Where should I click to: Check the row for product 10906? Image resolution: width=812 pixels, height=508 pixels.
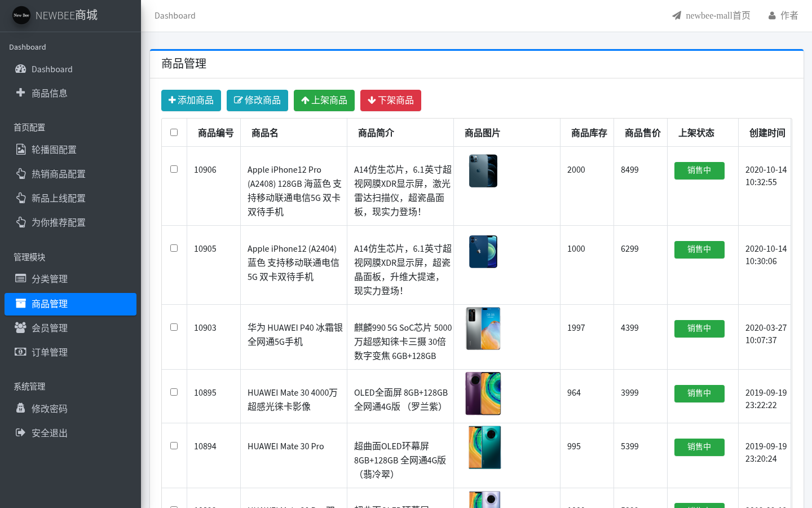point(174,169)
